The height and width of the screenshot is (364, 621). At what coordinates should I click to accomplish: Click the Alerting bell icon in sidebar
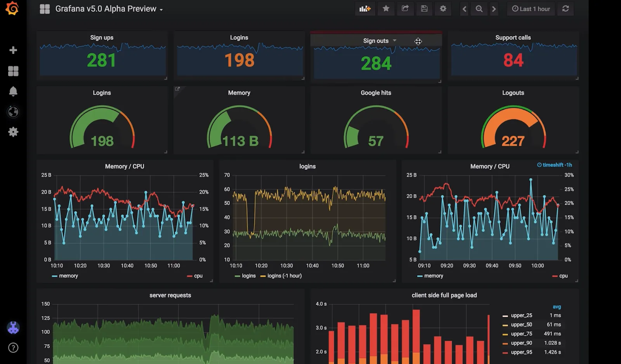tap(13, 91)
